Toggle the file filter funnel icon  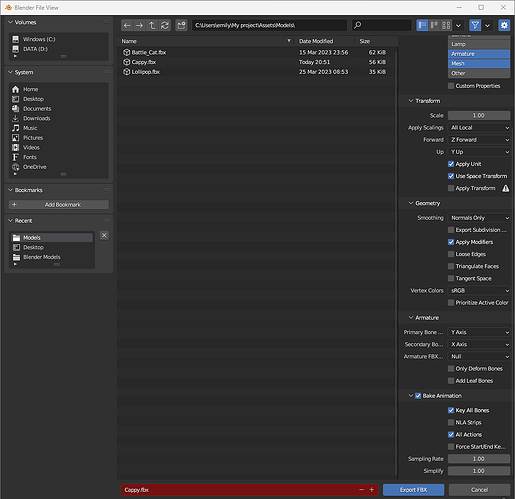pyautogui.click(x=475, y=25)
